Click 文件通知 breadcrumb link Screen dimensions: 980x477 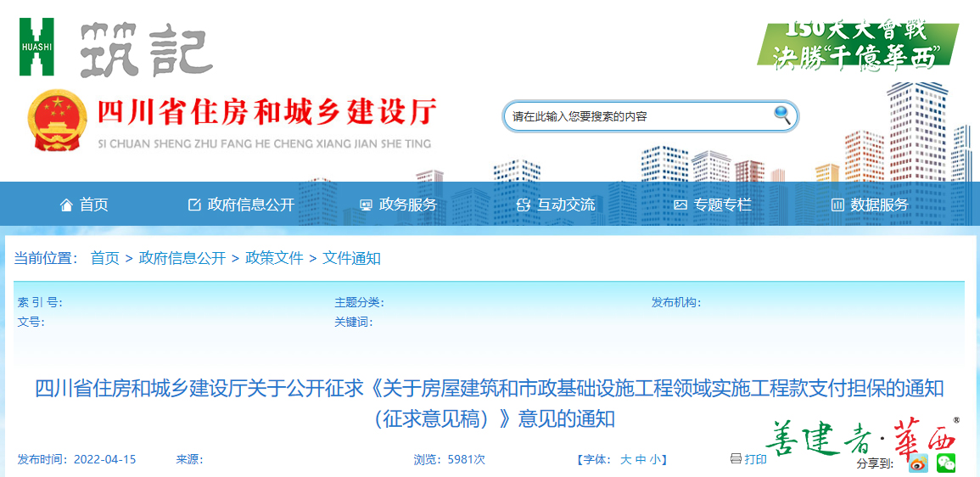point(351,258)
